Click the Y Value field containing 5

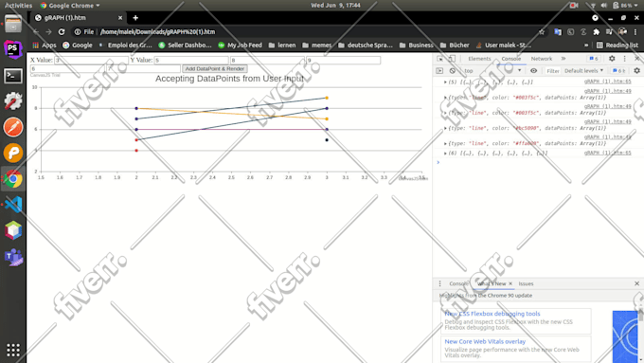click(x=191, y=60)
